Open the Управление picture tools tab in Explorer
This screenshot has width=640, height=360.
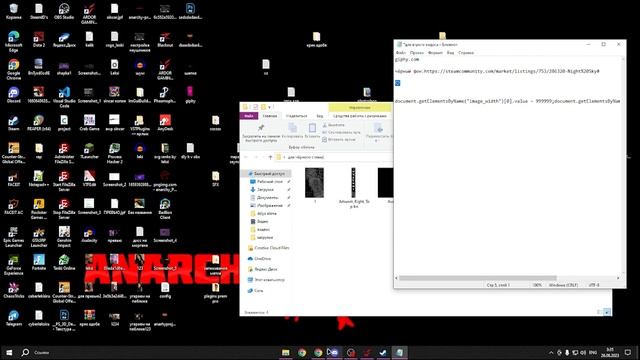pyautogui.click(x=360, y=108)
